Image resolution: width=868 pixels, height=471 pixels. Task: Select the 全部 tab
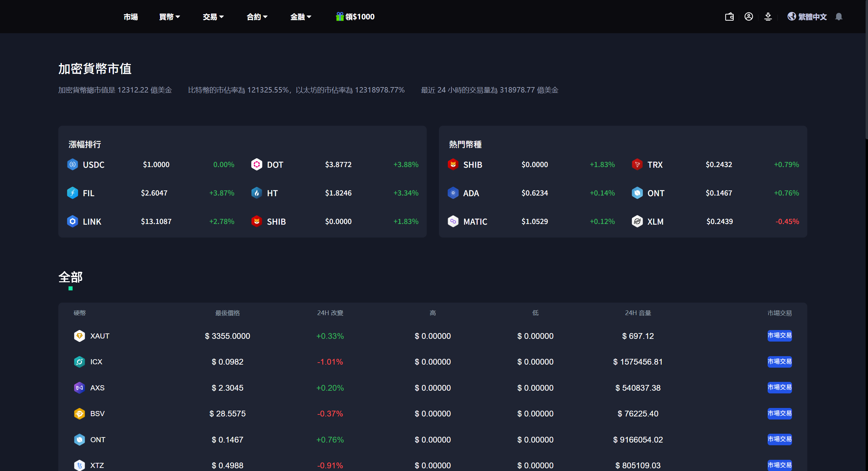[71, 277]
